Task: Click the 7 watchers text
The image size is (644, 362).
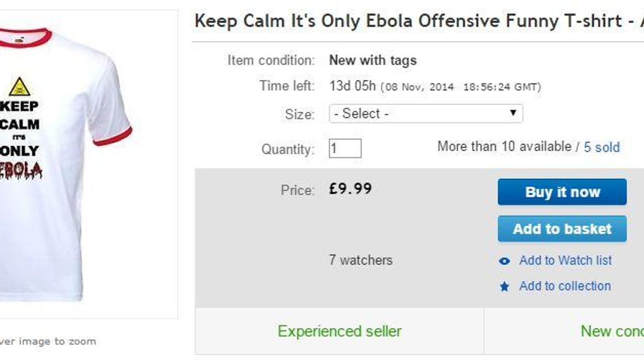Action: tap(361, 260)
